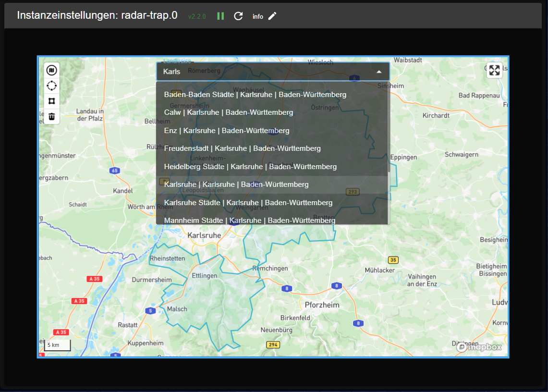Image resolution: width=548 pixels, height=392 pixels.
Task: Click the 293 road shield on the map
Action: (x=353, y=192)
